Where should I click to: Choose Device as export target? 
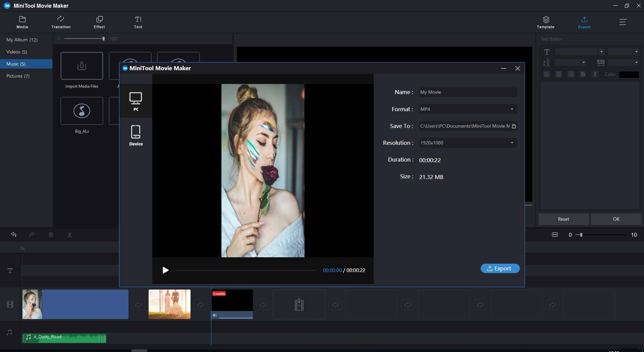(136, 134)
